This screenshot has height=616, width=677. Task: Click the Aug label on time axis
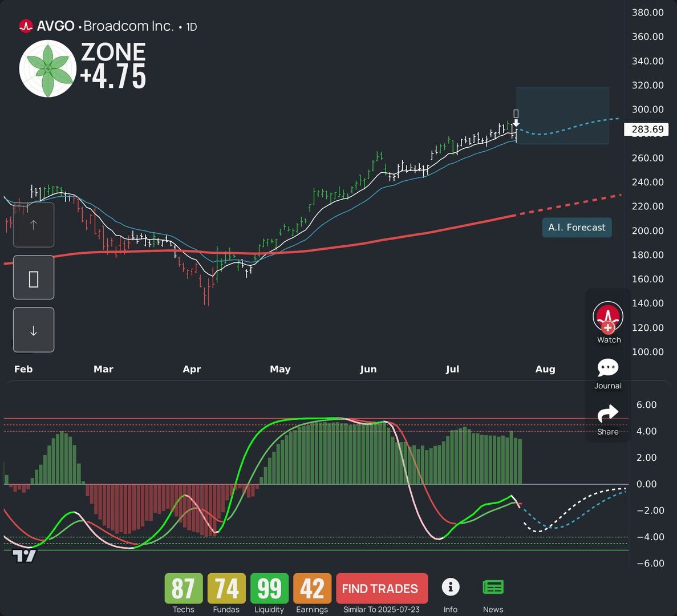545,369
